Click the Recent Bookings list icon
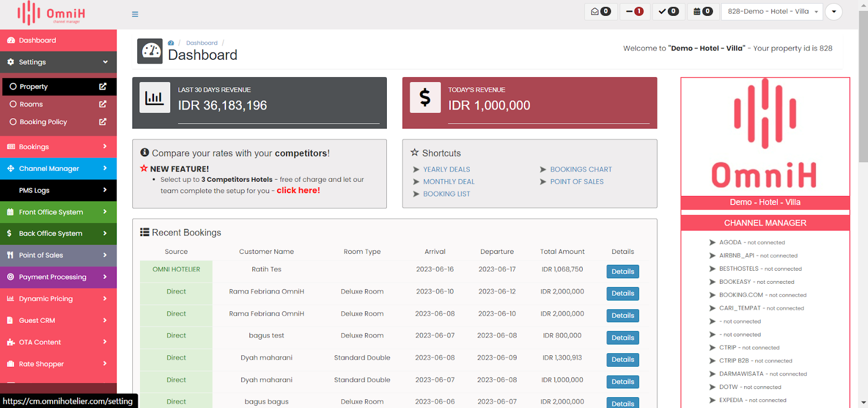 (145, 232)
